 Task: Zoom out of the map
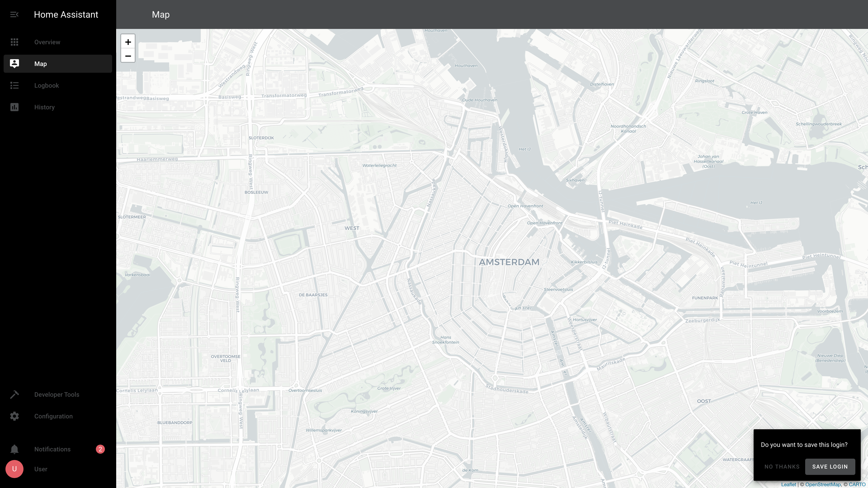coord(128,56)
